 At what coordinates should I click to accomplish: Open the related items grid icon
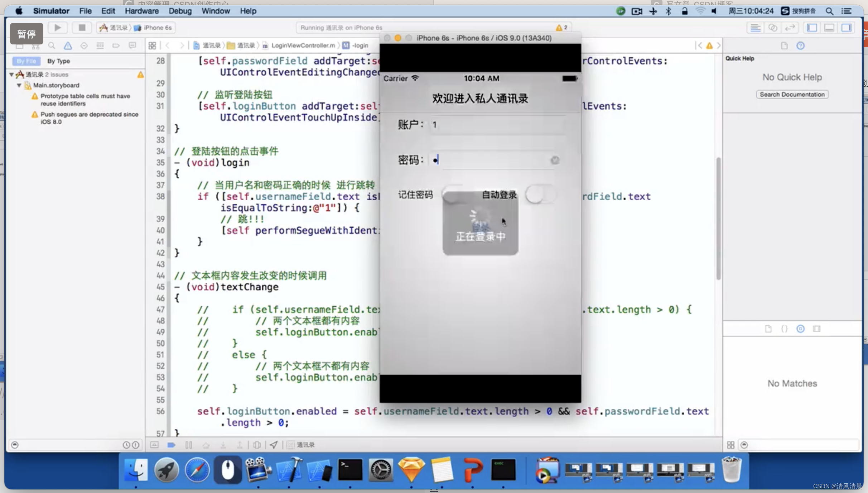click(x=152, y=46)
